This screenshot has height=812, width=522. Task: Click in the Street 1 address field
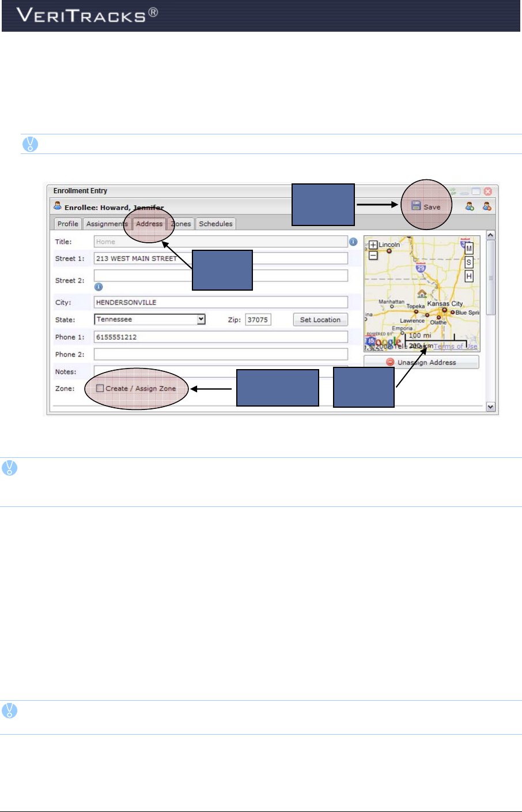pos(221,258)
